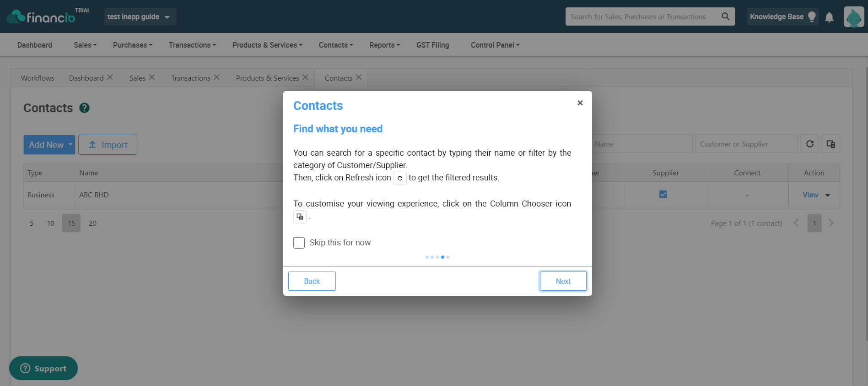Set page size to 20
This screenshot has width=868, height=386.
92,223
